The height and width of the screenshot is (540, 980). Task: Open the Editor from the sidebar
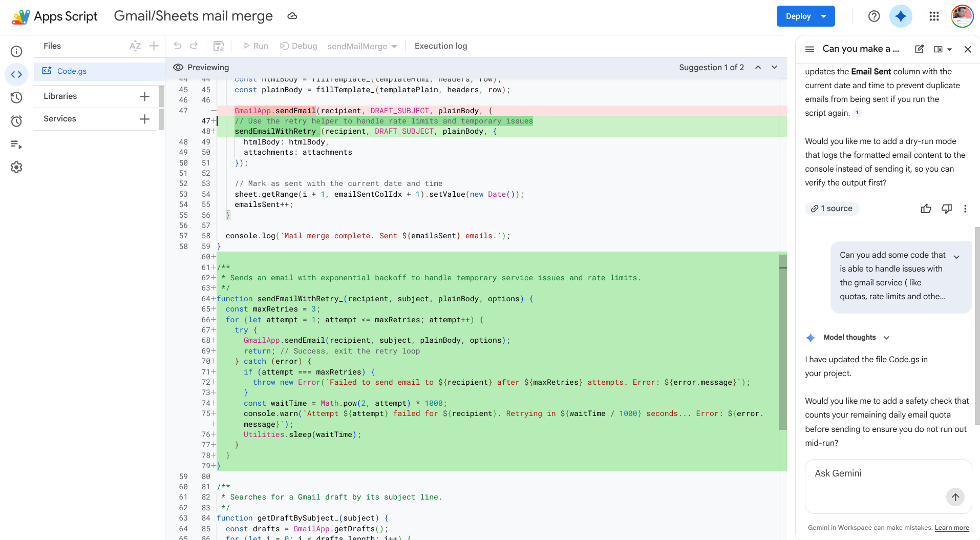(16, 74)
